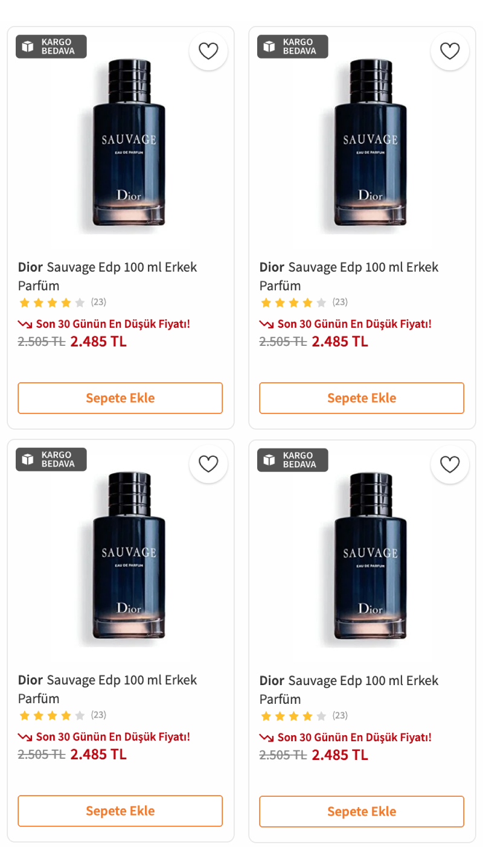Select Kargo Bedava badge on bottom-left card

(51, 459)
